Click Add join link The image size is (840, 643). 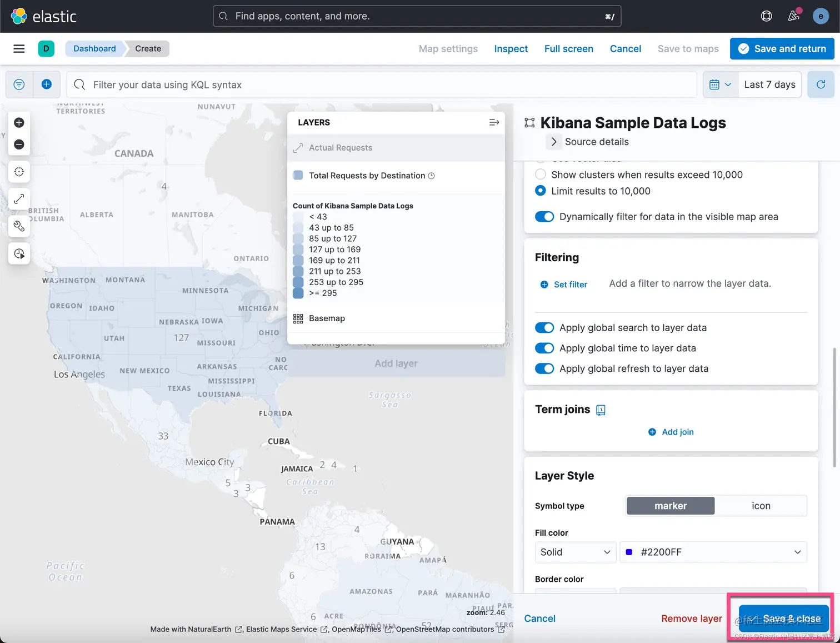pyautogui.click(x=671, y=432)
